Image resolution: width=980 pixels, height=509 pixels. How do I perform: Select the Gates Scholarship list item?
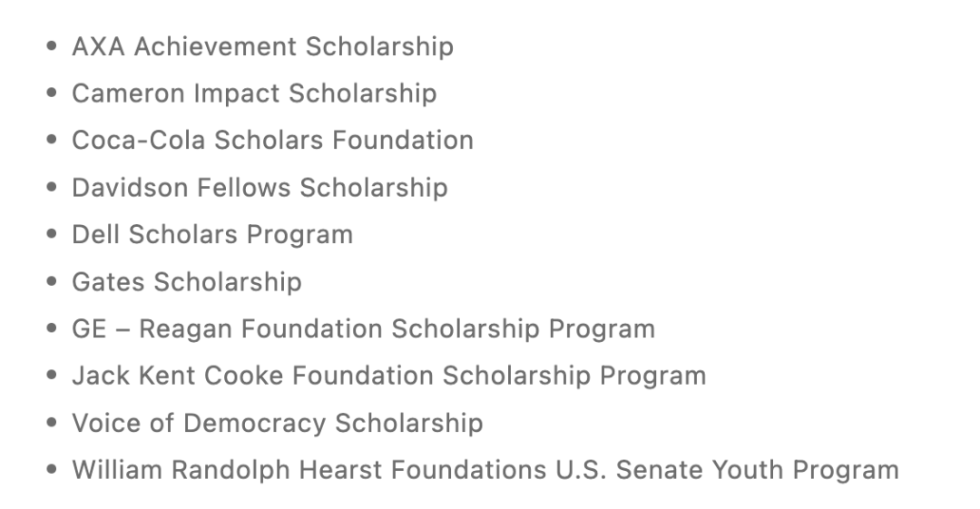point(187,282)
